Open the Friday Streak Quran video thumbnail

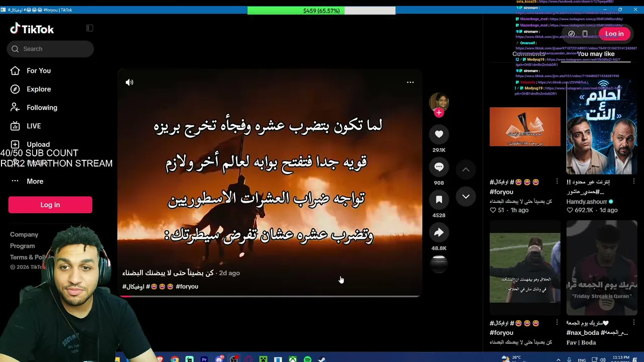602,267
